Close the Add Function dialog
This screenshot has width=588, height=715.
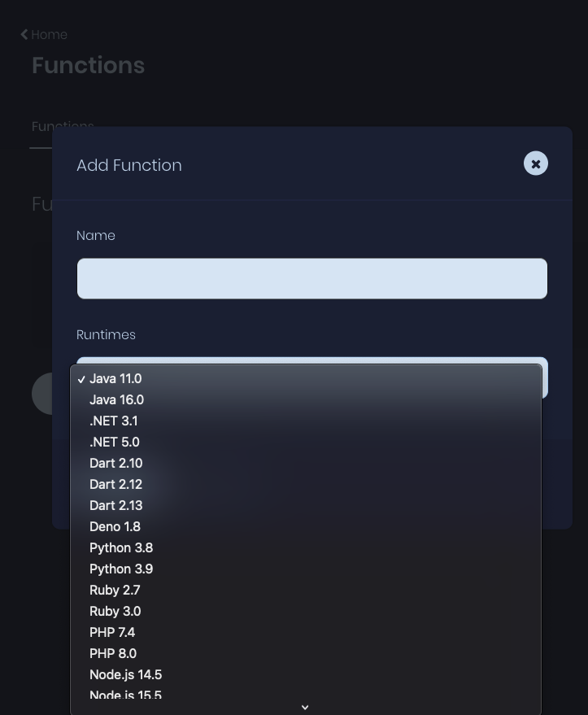(536, 163)
